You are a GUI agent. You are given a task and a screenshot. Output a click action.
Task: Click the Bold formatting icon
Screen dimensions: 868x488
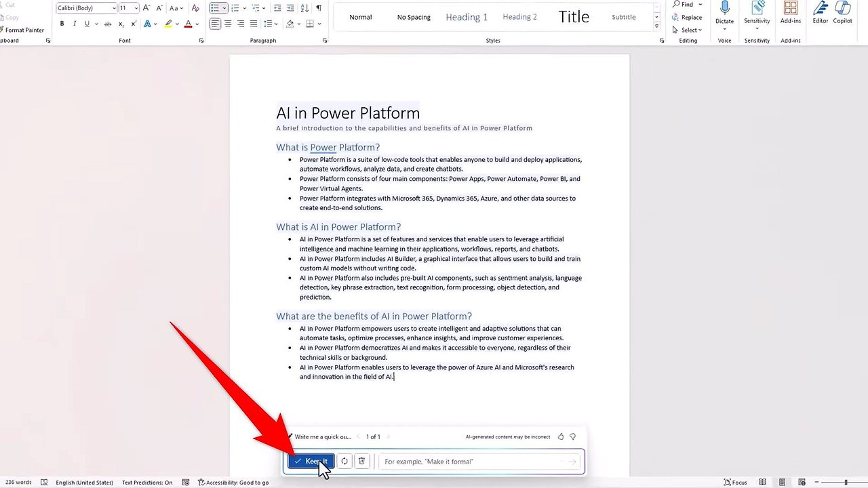tap(62, 24)
